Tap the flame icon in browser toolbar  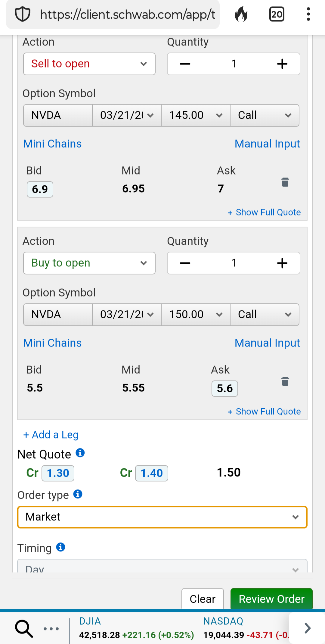tap(241, 14)
